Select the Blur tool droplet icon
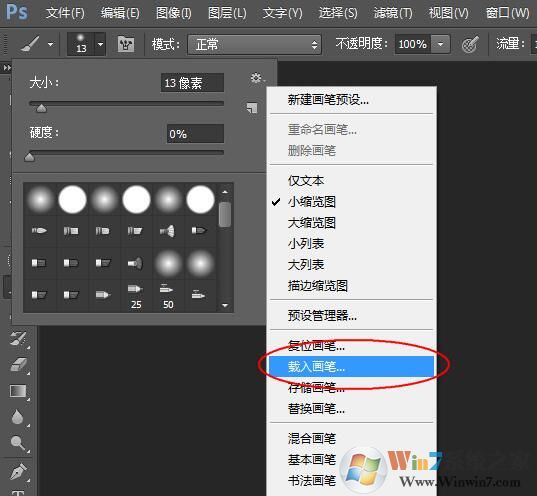The image size is (537, 496). (17, 417)
